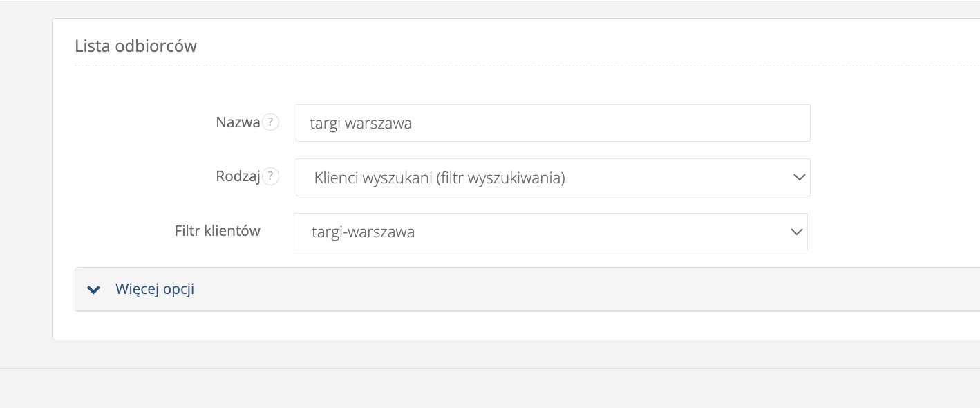Click the Nazwa field label

(x=238, y=122)
